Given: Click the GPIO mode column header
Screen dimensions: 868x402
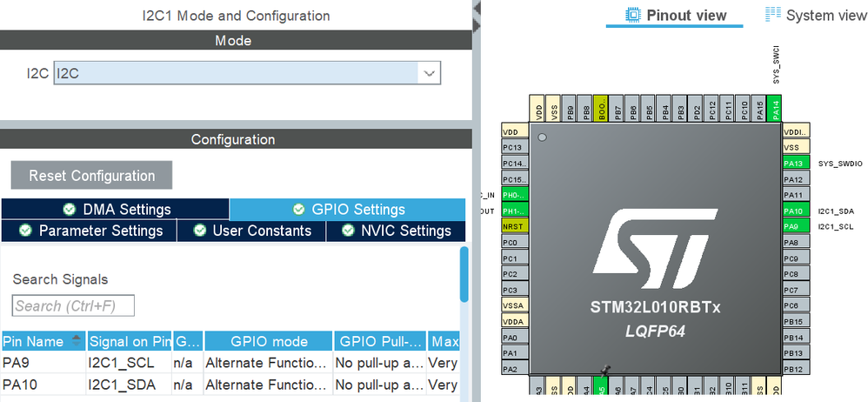Looking at the screenshot, I should pyautogui.click(x=269, y=341).
